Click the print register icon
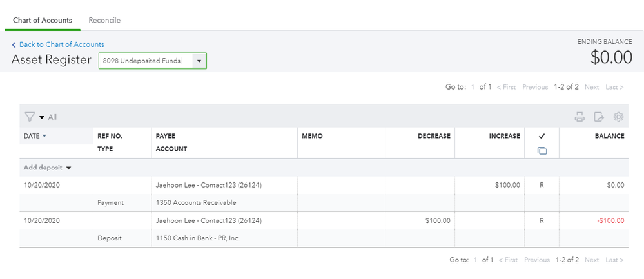 click(x=580, y=117)
